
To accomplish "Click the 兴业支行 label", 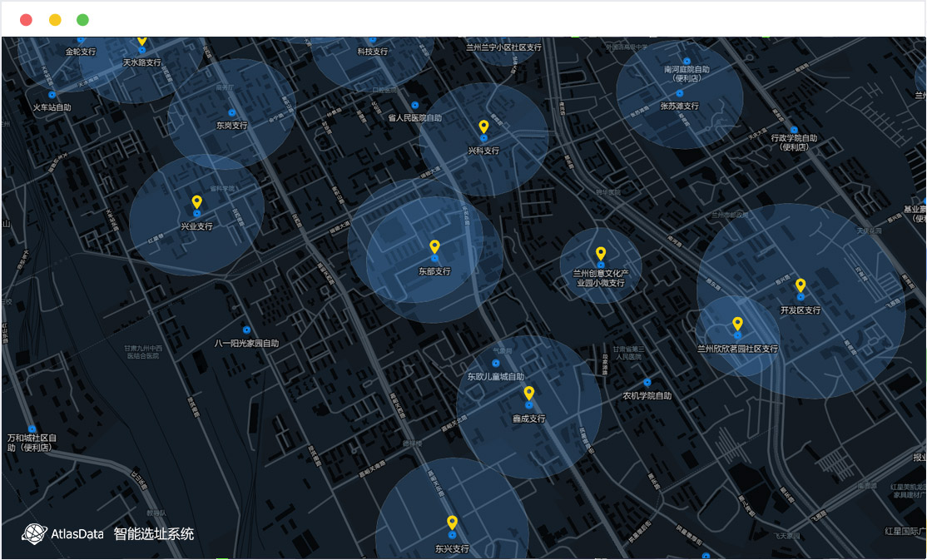I will 197,226.
